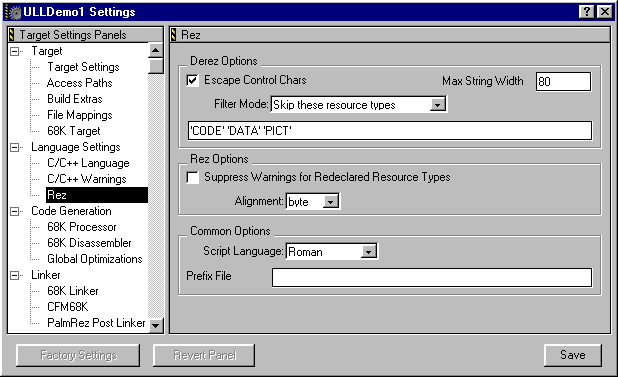Close the ULLDemo1 Settings dialog

(x=605, y=12)
